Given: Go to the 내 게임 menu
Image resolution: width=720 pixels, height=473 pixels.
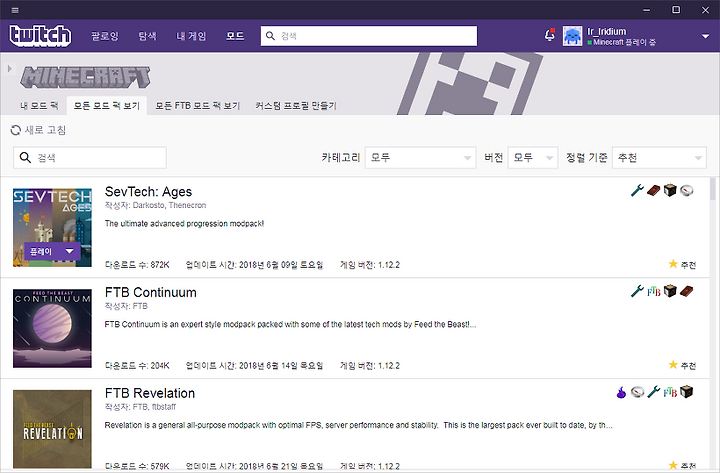Looking at the screenshot, I should click(191, 36).
